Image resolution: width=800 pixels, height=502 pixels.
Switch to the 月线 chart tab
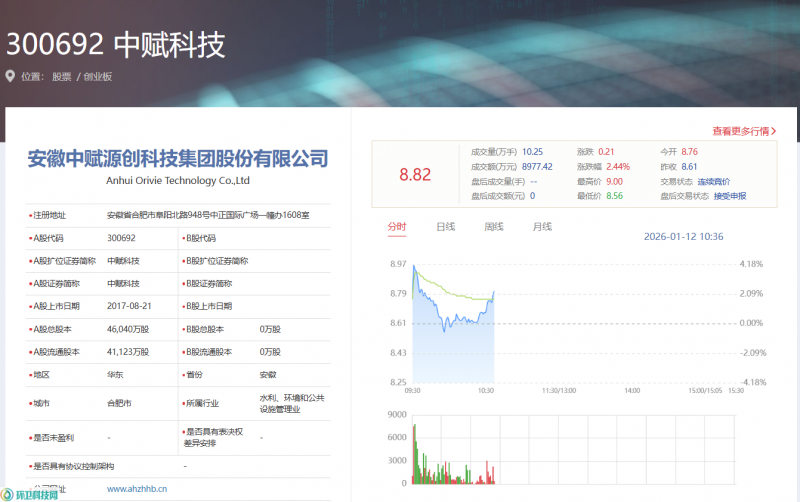click(542, 227)
